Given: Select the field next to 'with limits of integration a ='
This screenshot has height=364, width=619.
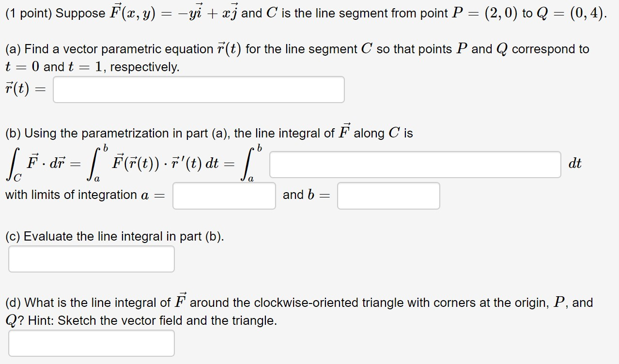Looking at the screenshot, I should coord(224,196).
